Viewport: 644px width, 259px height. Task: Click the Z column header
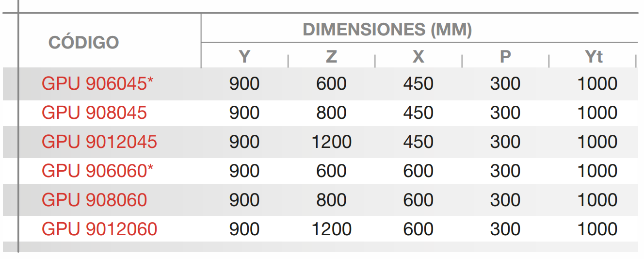point(331,57)
